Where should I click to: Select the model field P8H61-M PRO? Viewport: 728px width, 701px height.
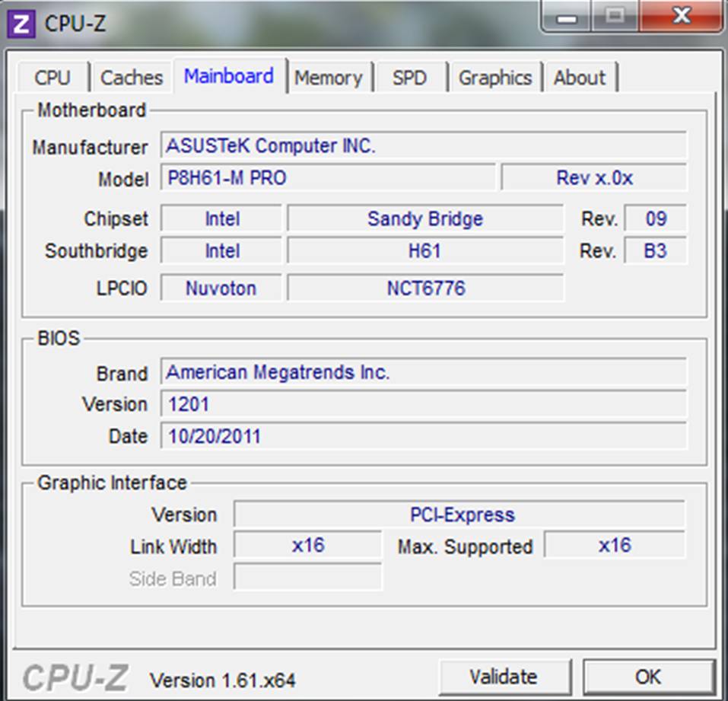(328, 177)
